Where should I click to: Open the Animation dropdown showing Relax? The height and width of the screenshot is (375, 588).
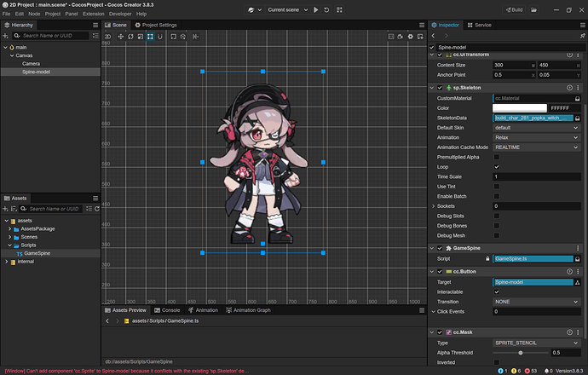click(x=537, y=138)
